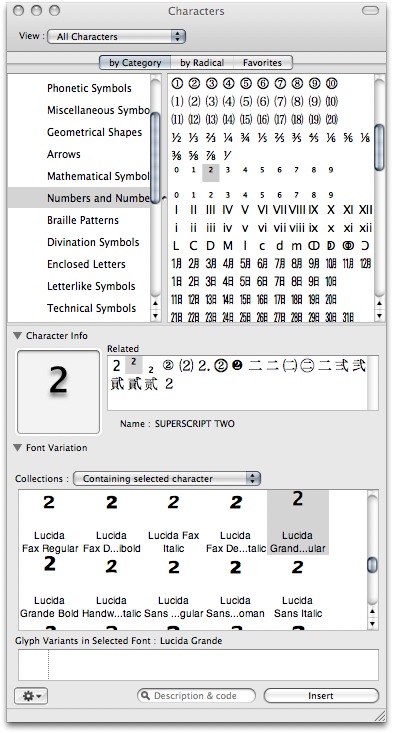Switch to the by Category tab

click(x=135, y=63)
